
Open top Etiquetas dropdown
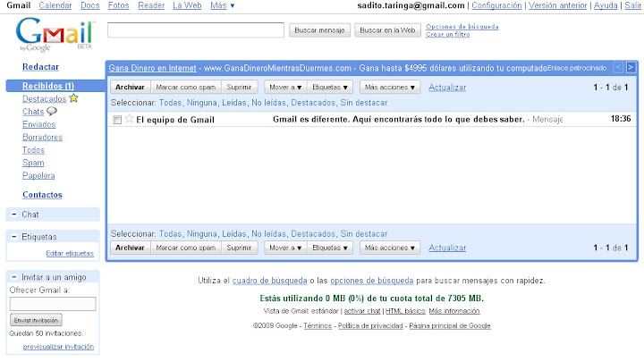click(330, 87)
